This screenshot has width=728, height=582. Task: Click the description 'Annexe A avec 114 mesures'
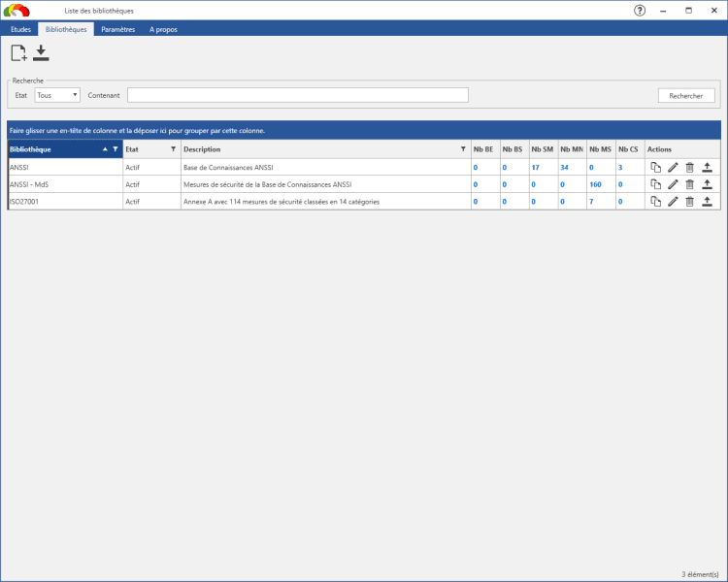point(281,202)
